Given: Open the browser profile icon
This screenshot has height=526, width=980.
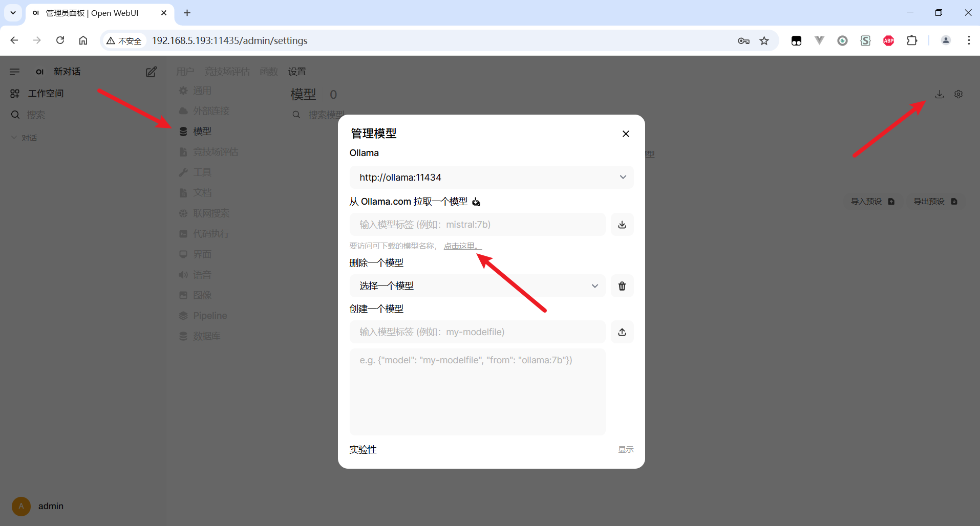Looking at the screenshot, I should click(x=946, y=40).
